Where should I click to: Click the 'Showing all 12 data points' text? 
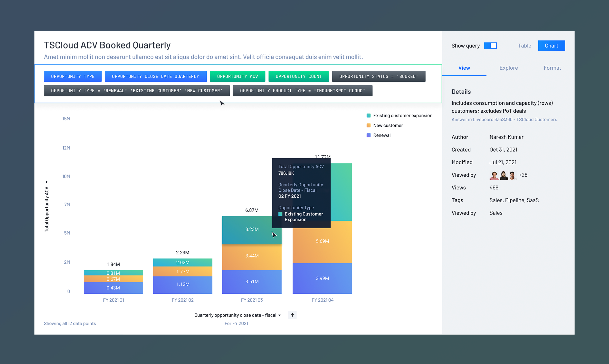point(70,324)
